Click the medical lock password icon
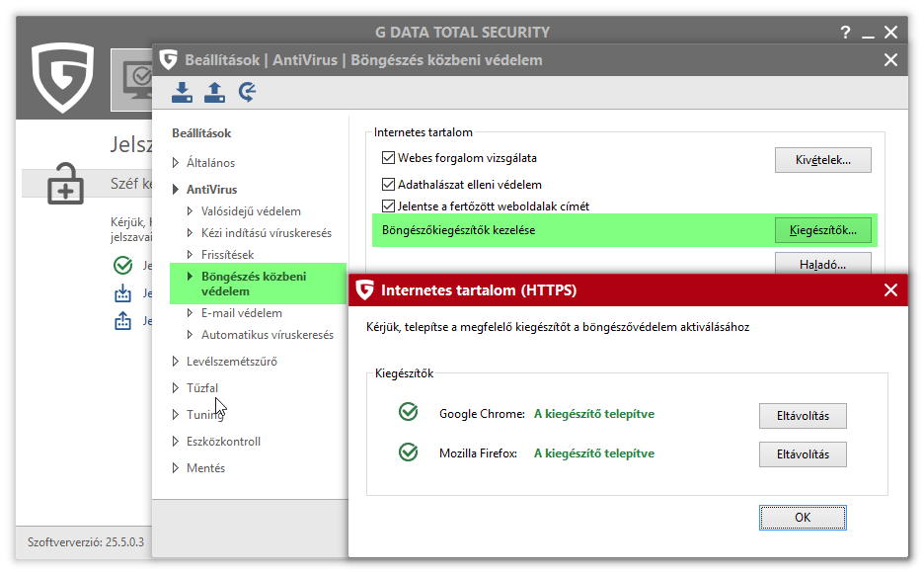Image resolution: width=924 pixels, height=575 pixels. (66, 183)
